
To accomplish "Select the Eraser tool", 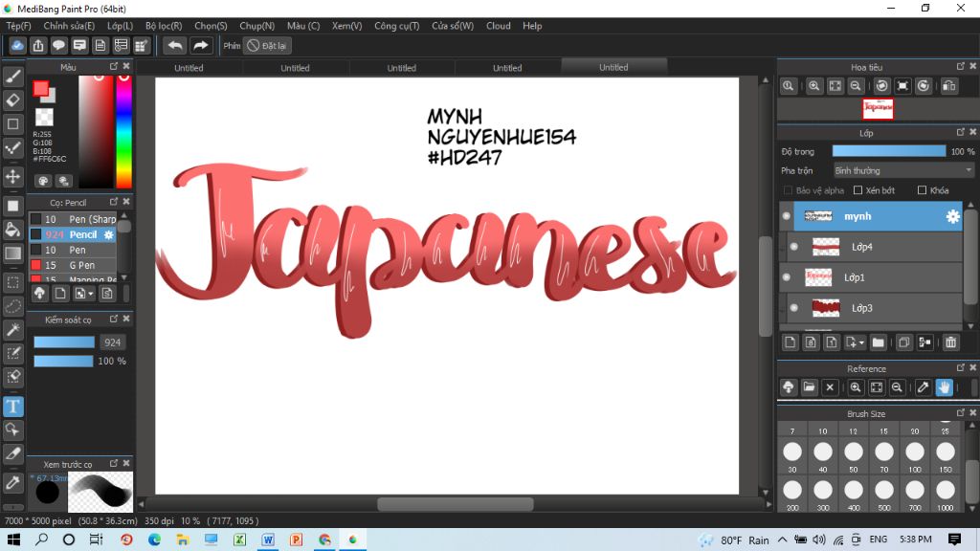I will pyautogui.click(x=13, y=100).
